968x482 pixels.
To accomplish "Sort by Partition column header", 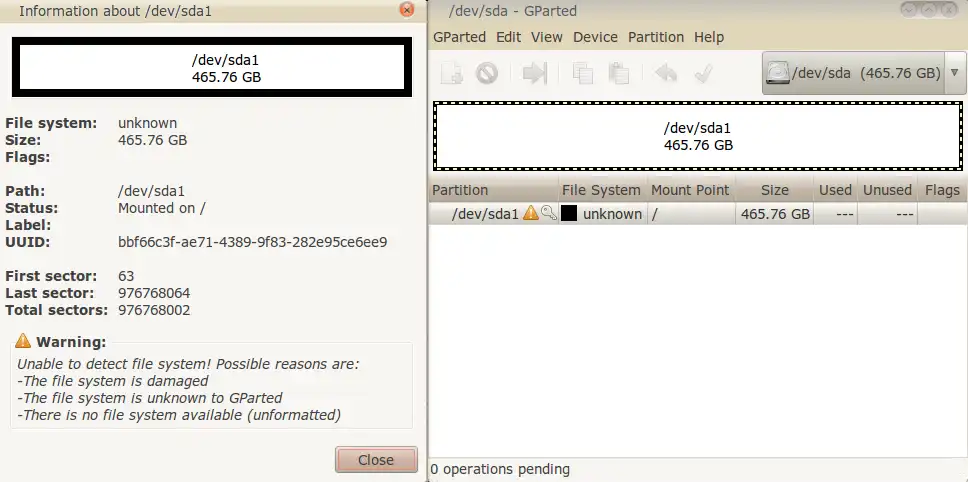I will pos(494,190).
